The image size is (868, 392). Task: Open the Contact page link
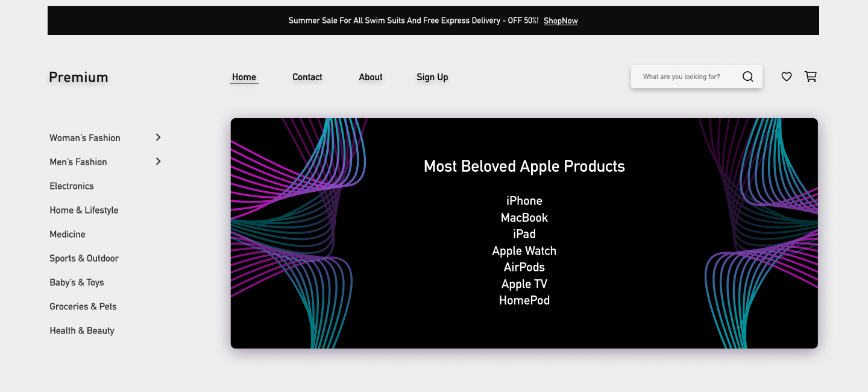click(307, 77)
